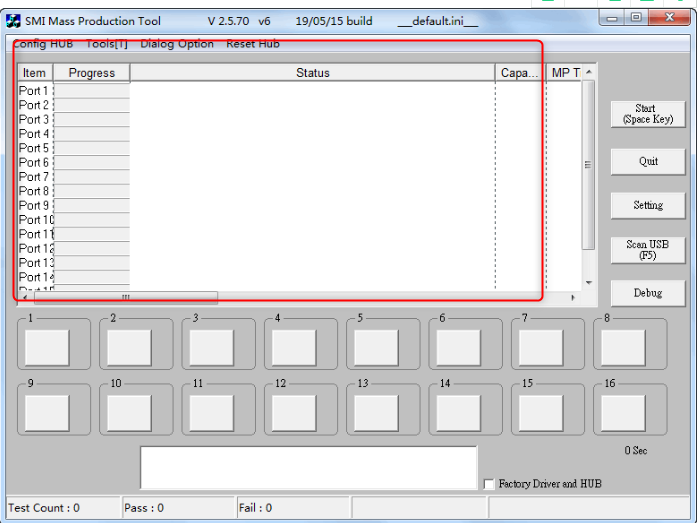Click the Start (Space Key) button
Viewport: 700px width, 523px height.
click(x=648, y=114)
